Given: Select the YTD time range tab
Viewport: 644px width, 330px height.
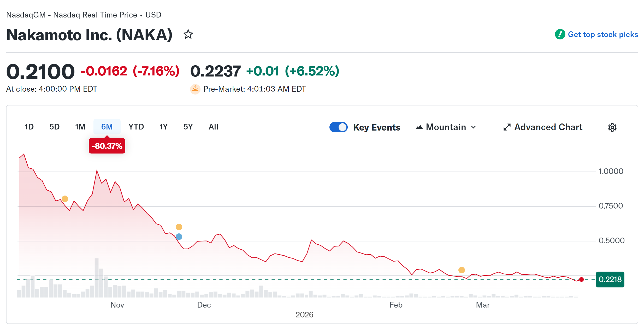Looking at the screenshot, I should [x=136, y=127].
